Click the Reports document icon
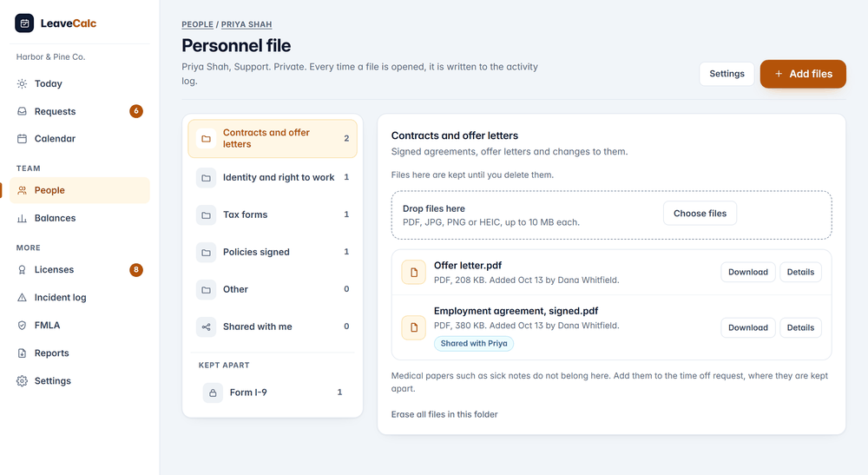The image size is (868, 475). pyautogui.click(x=23, y=353)
